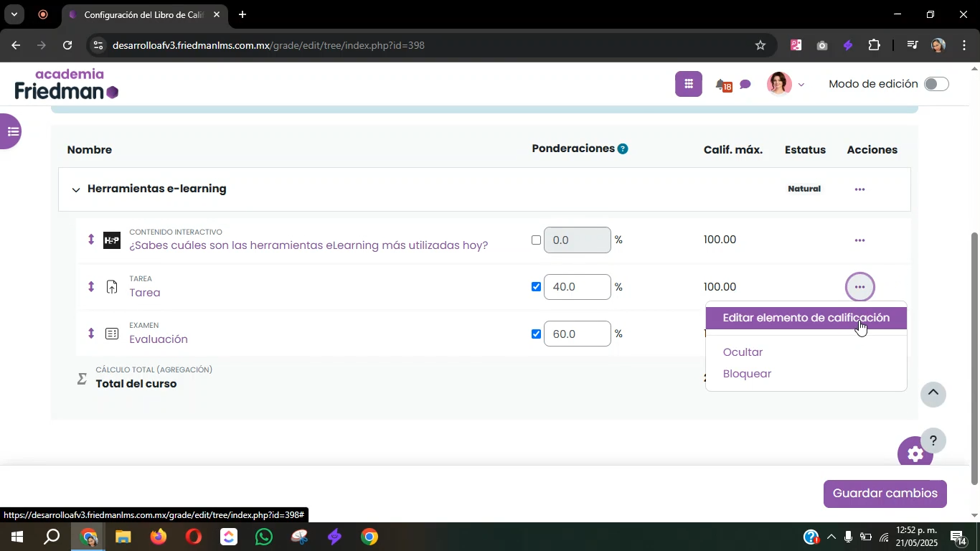The width and height of the screenshot is (980, 551).
Task: Click the purple lightning extension icon
Action: click(x=848, y=45)
